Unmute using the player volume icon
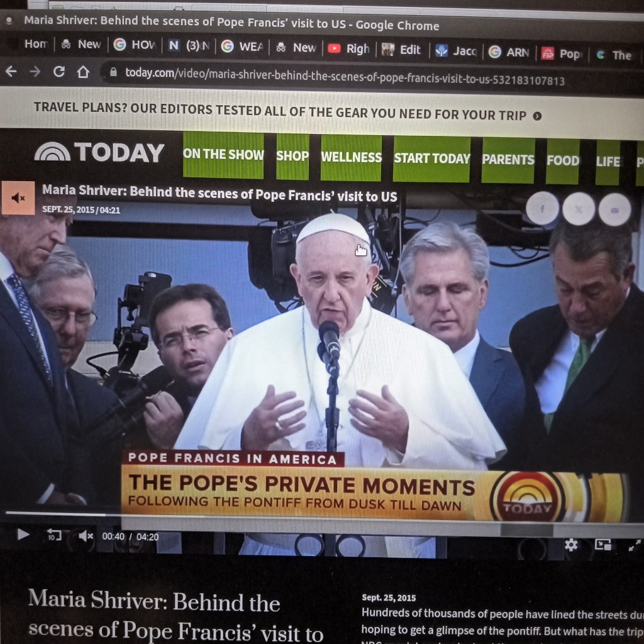The height and width of the screenshot is (644, 644). (86, 536)
